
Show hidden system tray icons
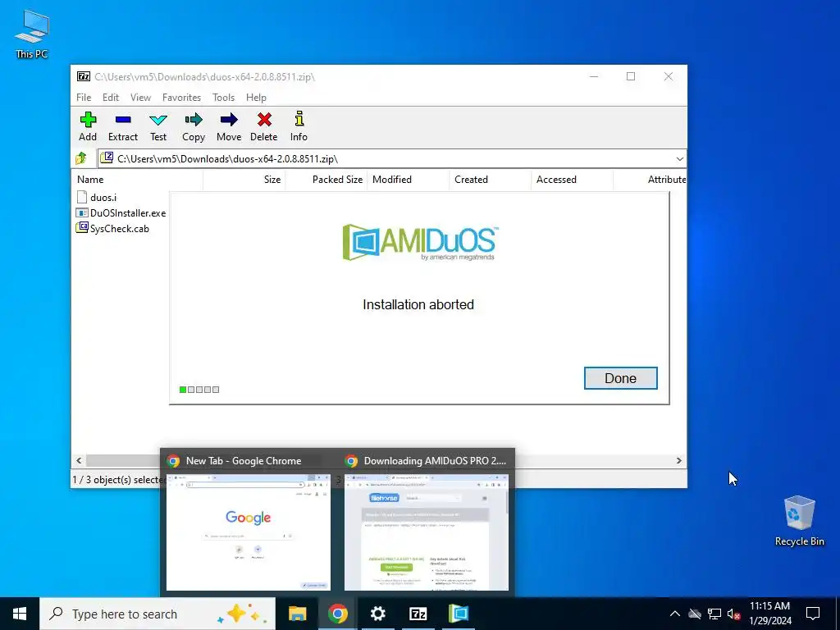coord(675,614)
